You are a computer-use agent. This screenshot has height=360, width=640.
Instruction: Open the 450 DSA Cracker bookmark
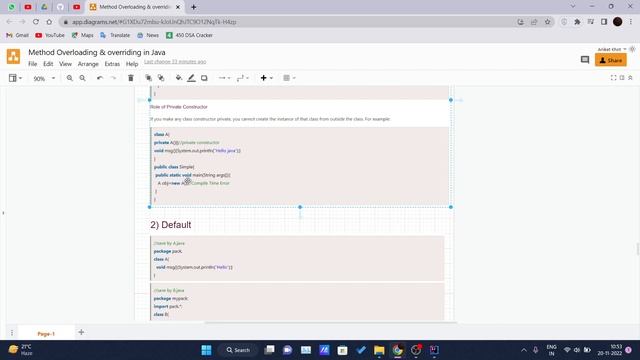pos(189,36)
